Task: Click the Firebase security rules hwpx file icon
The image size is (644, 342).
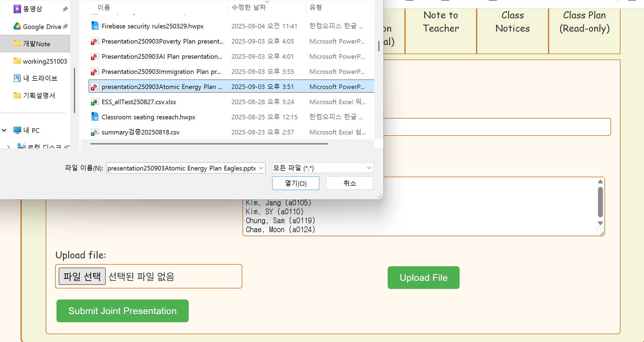Action: [x=95, y=26]
